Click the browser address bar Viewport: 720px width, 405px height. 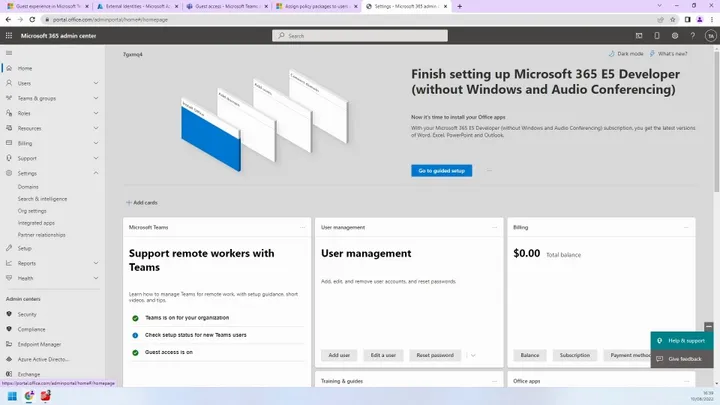(x=349, y=19)
